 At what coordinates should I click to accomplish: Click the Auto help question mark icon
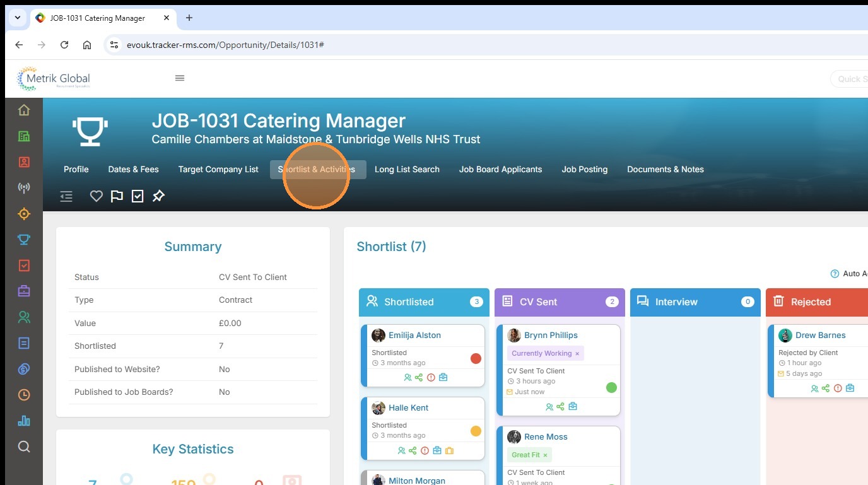[835, 274]
